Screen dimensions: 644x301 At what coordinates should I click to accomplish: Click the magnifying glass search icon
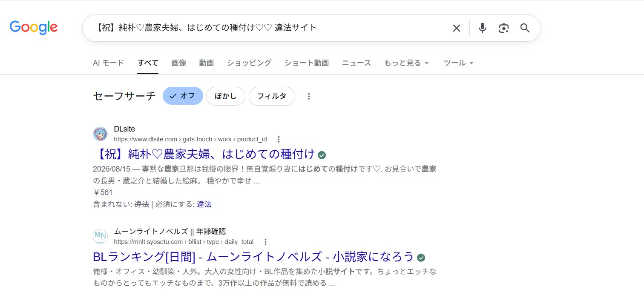pos(525,28)
